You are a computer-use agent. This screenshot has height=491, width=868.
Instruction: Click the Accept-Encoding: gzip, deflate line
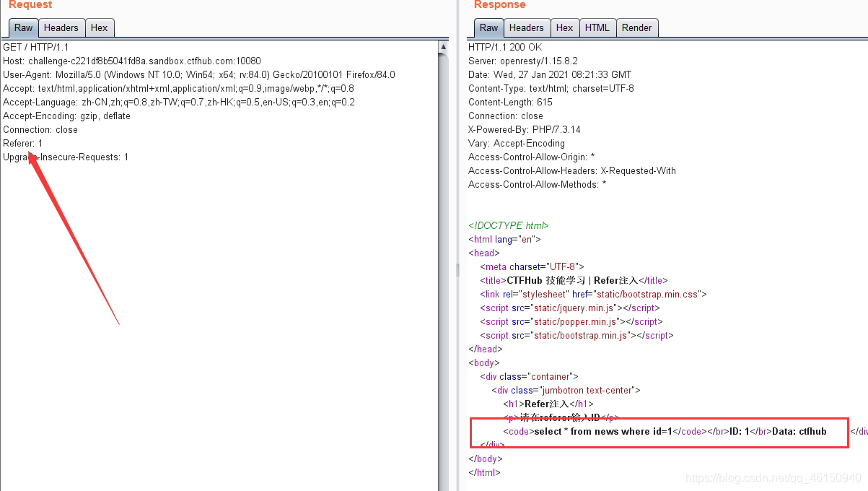pyautogui.click(x=66, y=116)
